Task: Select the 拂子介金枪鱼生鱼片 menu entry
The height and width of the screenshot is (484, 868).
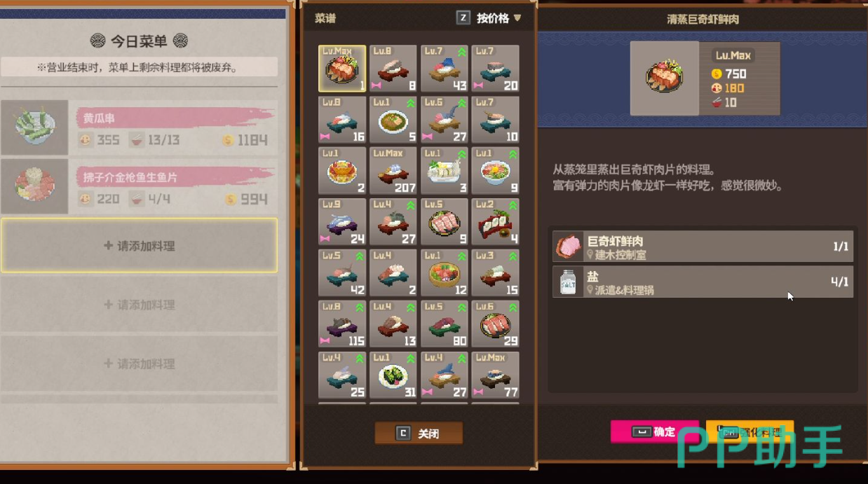Action: coord(139,186)
